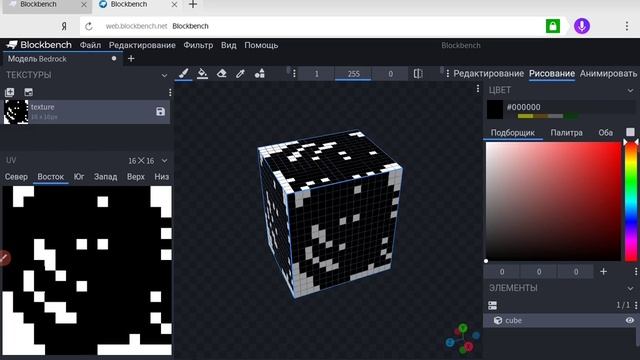640x360 pixels.
Task: Select the Eraser tool
Action: pyautogui.click(x=221, y=73)
